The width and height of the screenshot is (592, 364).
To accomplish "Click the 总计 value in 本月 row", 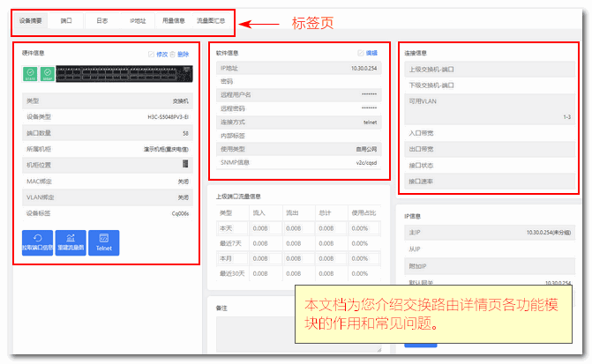I will point(326,259).
